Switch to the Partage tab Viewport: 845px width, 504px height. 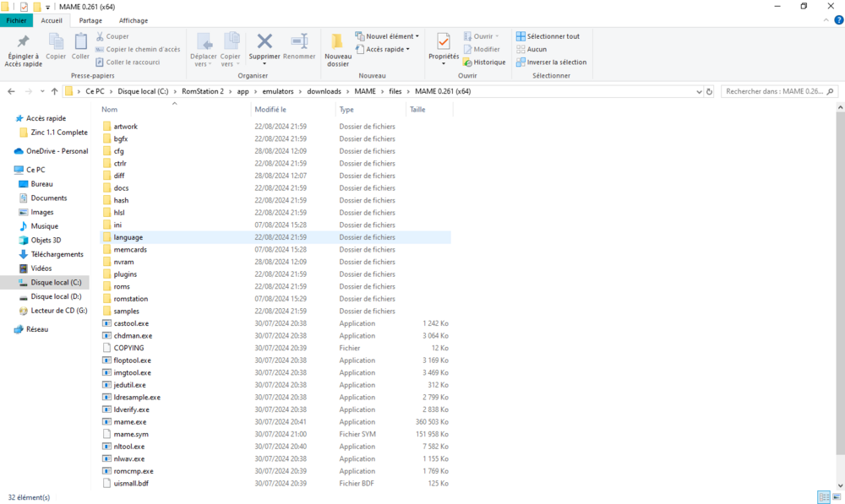point(90,20)
